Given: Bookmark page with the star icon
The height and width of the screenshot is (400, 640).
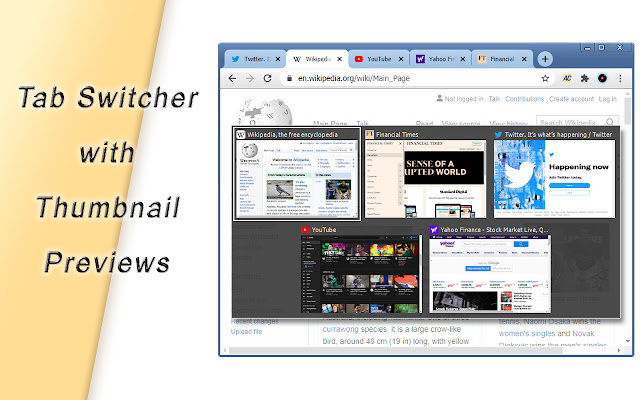Looking at the screenshot, I should coord(545,78).
